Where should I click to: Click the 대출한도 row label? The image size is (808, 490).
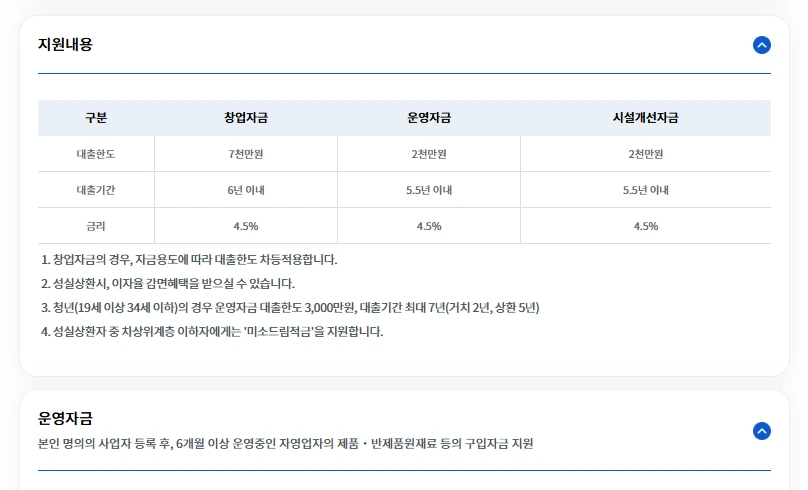(96, 154)
